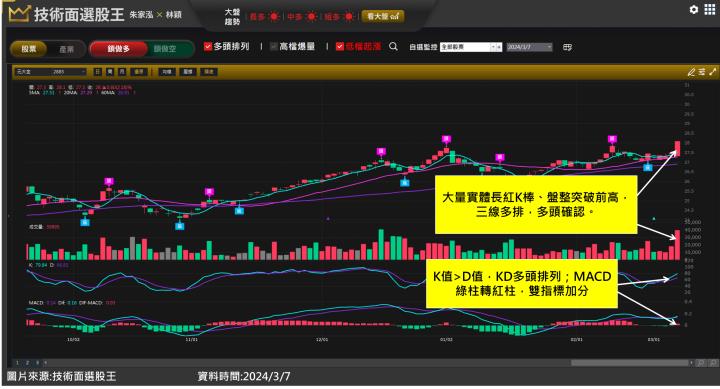720x389 pixels.
Task: Open chart indicator settings lines icon
Action: 702,72
